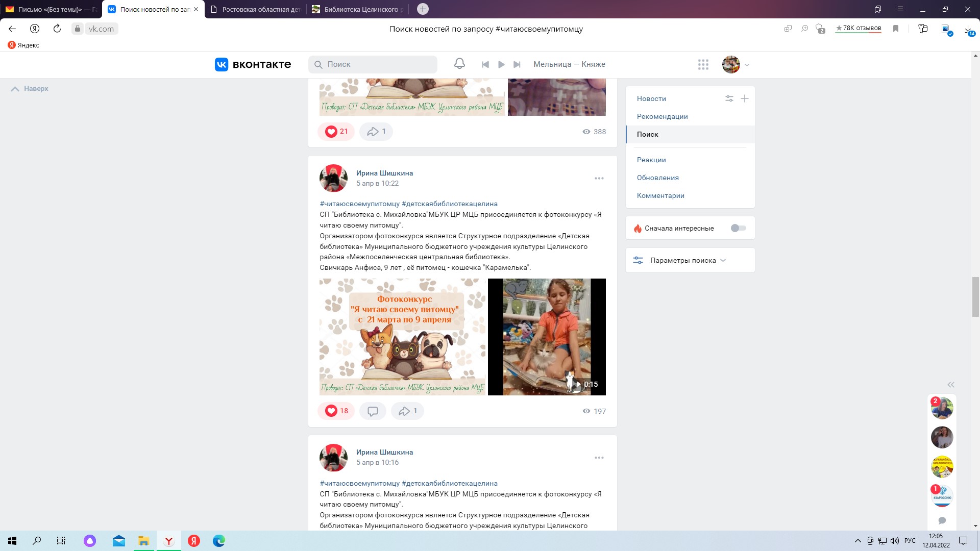
Task: Go back in browser history
Action: [x=12, y=29]
